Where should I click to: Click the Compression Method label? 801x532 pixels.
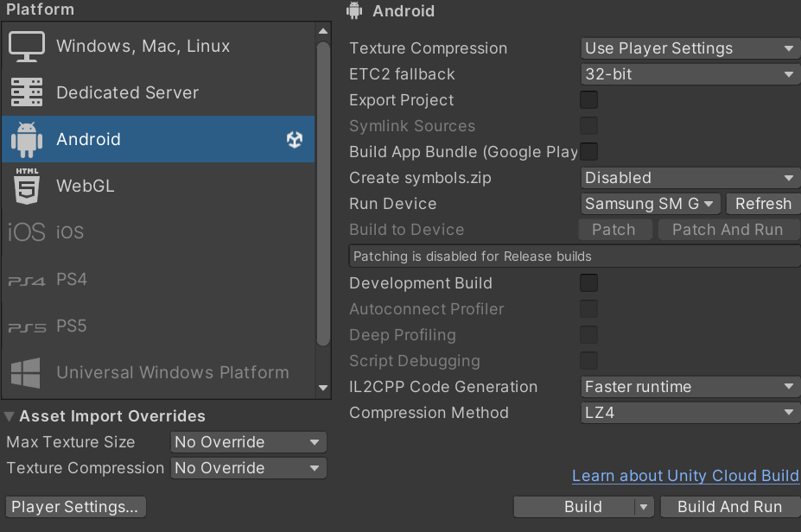429,413
